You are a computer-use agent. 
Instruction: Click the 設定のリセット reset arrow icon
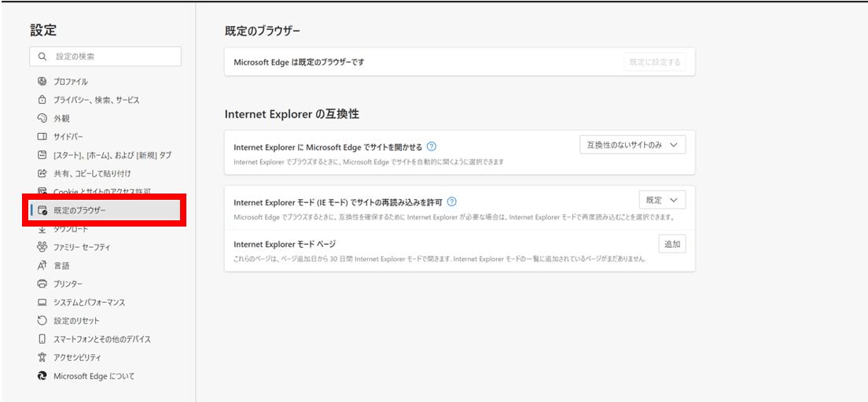tap(42, 321)
